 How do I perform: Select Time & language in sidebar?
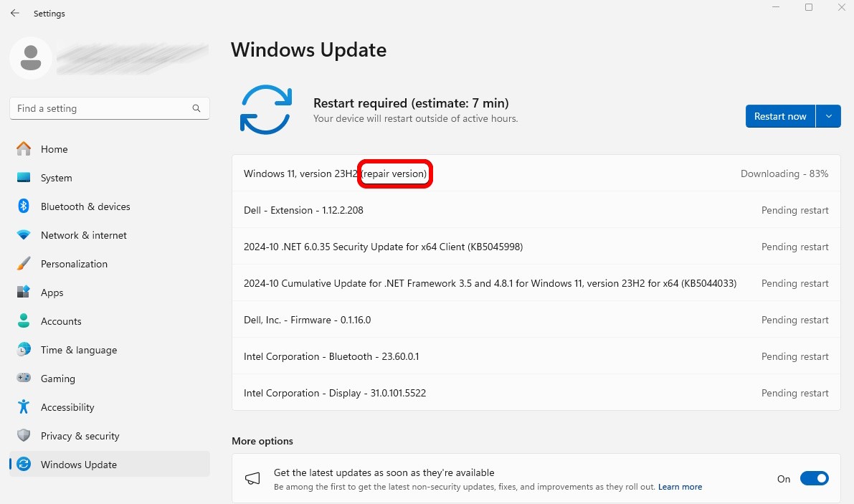[x=78, y=350]
